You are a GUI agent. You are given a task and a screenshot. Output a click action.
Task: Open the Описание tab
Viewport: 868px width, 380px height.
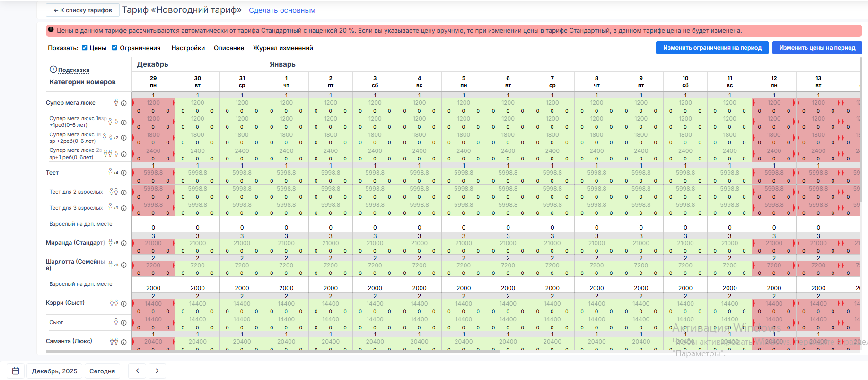tap(228, 48)
